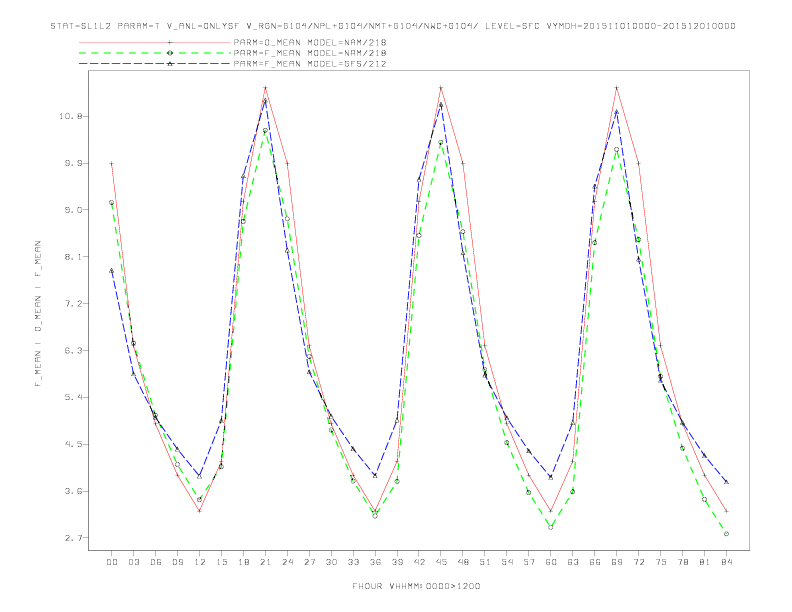Click x-axis forecast hour label 75
The image size is (792, 612).
(x=661, y=562)
